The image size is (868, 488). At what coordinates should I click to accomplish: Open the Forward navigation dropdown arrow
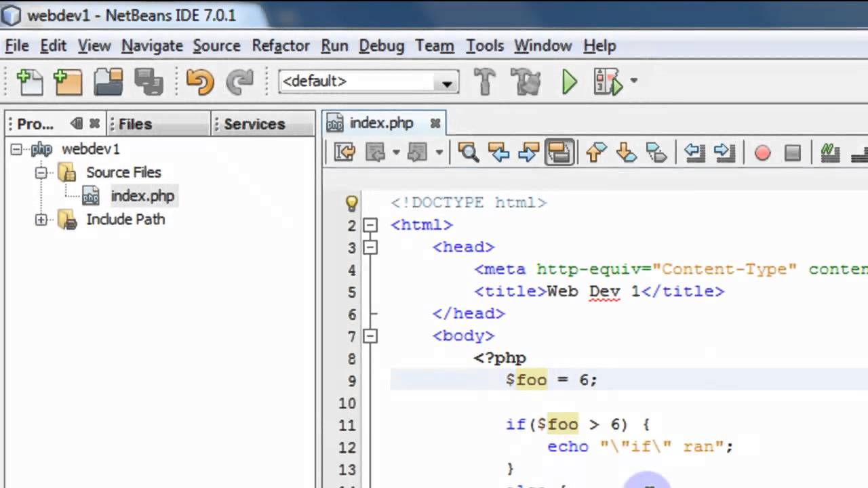pyautogui.click(x=439, y=152)
